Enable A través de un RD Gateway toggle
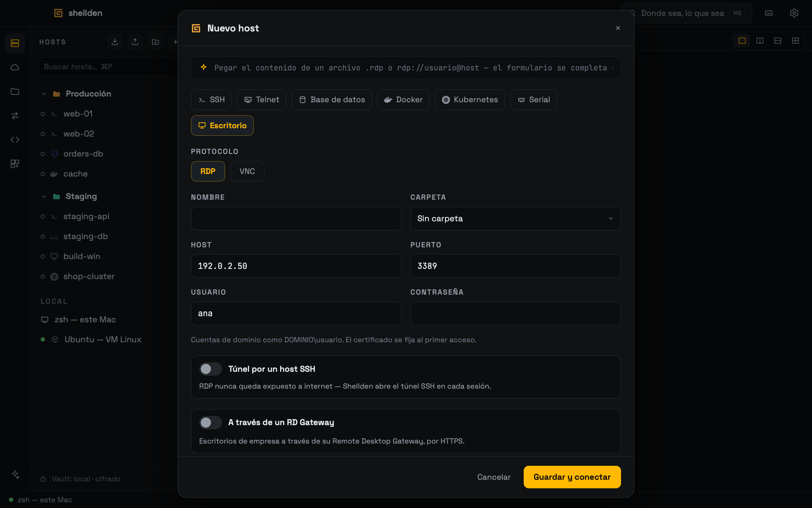 click(210, 422)
